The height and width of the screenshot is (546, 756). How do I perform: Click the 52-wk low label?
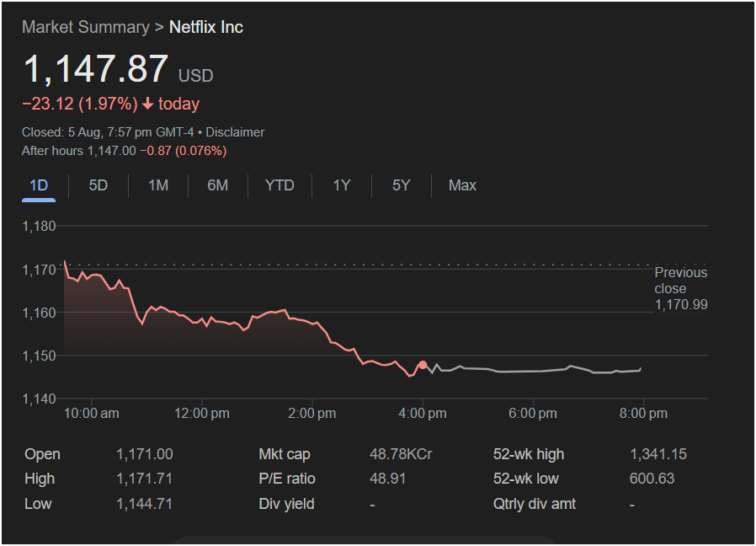(x=525, y=479)
